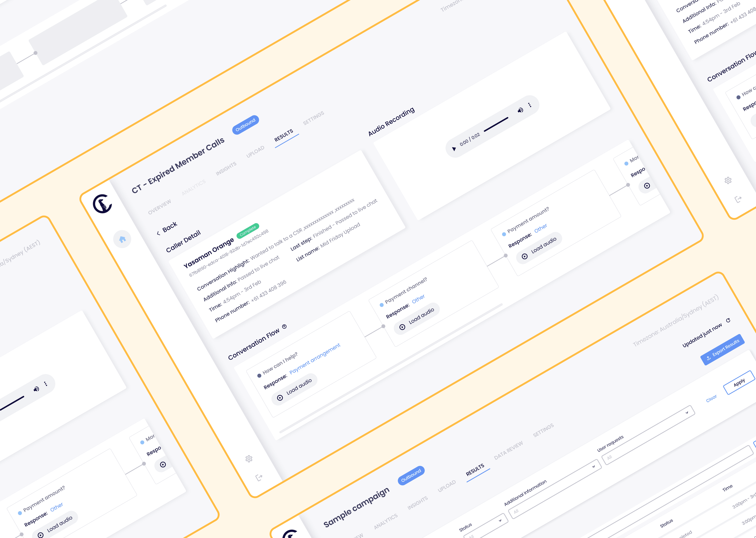Open settings gear below the home icon sidebar
Screen dimensions: 756x538
coord(249,459)
